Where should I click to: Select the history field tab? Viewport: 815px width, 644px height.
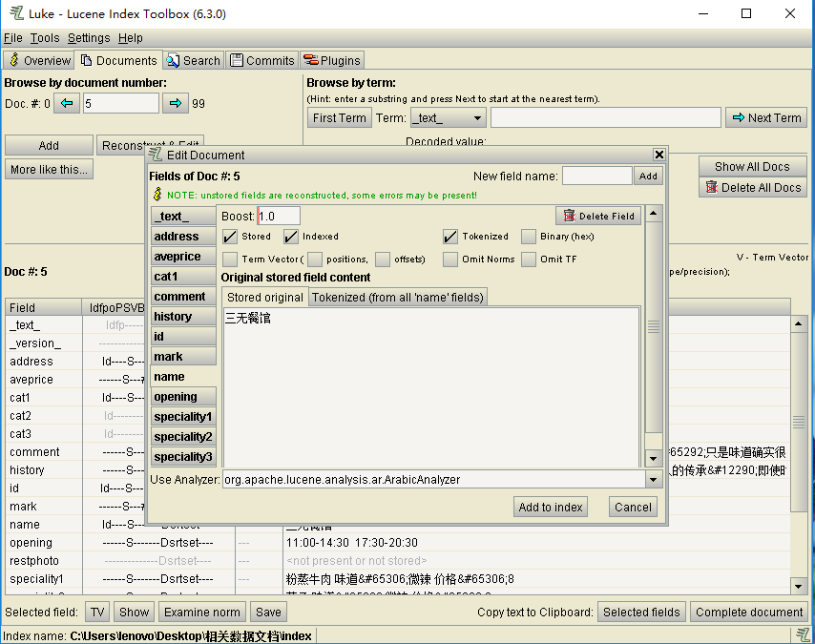[183, 316]
